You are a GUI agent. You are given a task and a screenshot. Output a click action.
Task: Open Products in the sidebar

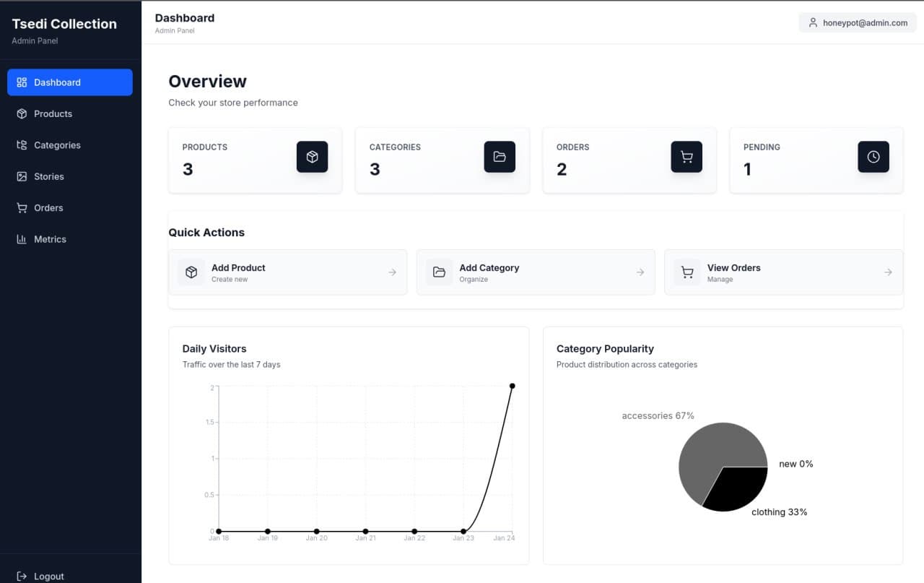(53, 114)
